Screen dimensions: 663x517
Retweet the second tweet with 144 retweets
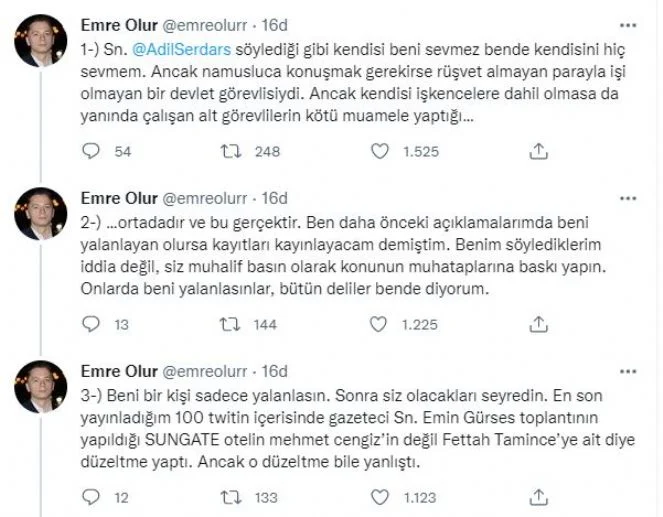[230, 324]
